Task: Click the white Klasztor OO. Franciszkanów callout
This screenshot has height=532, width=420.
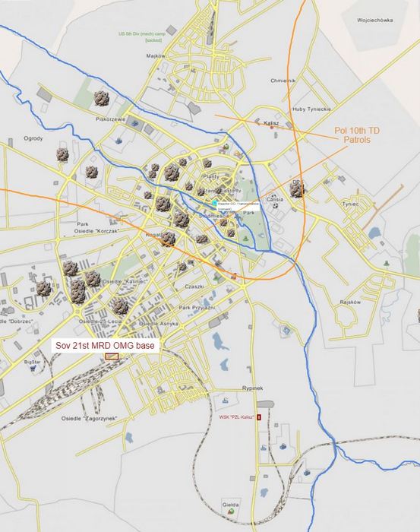Action: click(x=238, y=206)
